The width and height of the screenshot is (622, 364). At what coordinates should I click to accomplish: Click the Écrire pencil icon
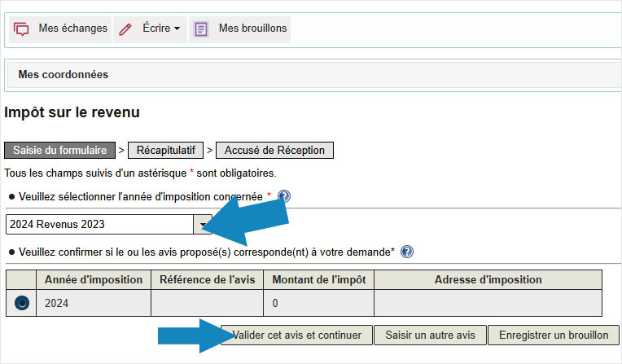click(125, 29)
